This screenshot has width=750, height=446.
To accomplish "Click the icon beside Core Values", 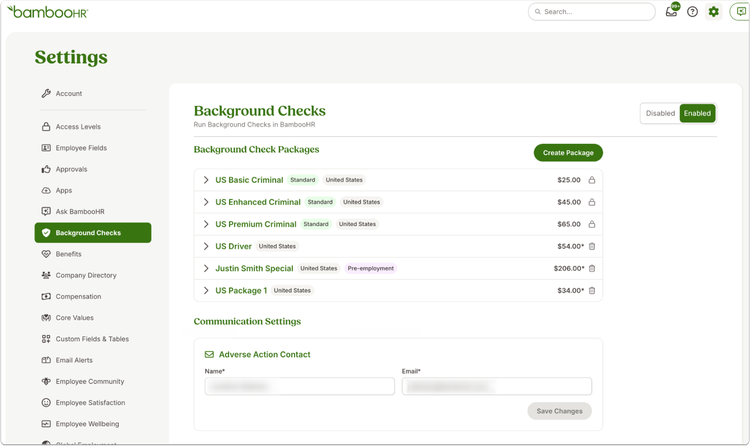I will (x=46, y=318).
